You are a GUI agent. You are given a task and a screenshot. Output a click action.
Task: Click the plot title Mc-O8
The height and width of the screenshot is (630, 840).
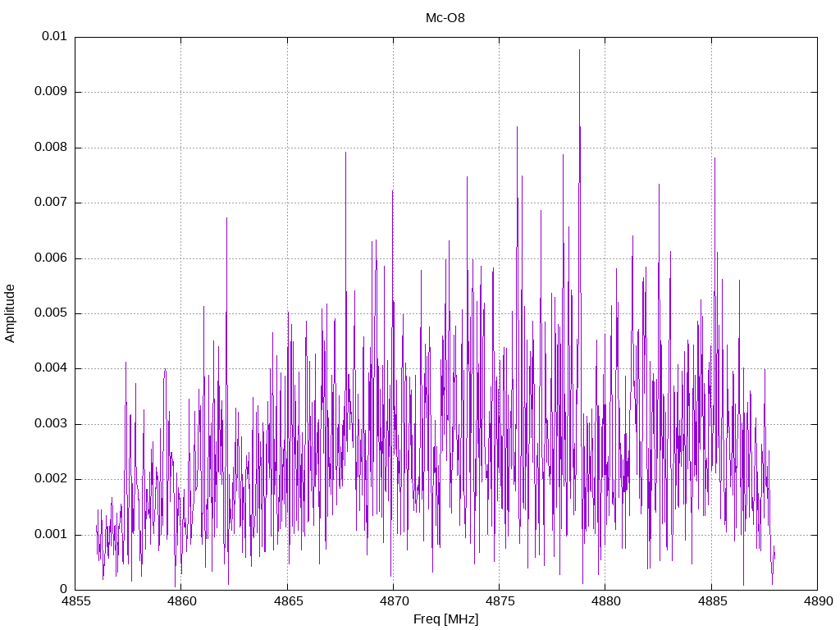tap(445, 18)
